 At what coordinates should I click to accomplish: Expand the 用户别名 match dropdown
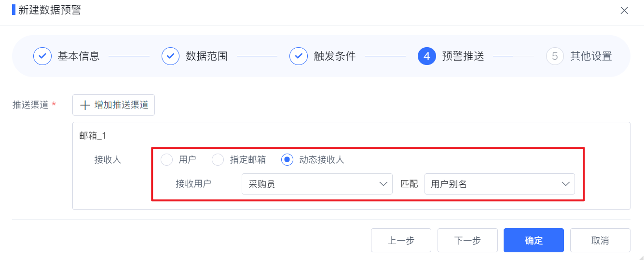coord(499,184)
